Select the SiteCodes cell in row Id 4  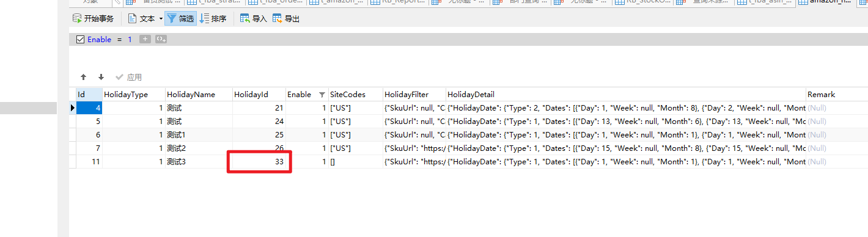click(355, 108)
